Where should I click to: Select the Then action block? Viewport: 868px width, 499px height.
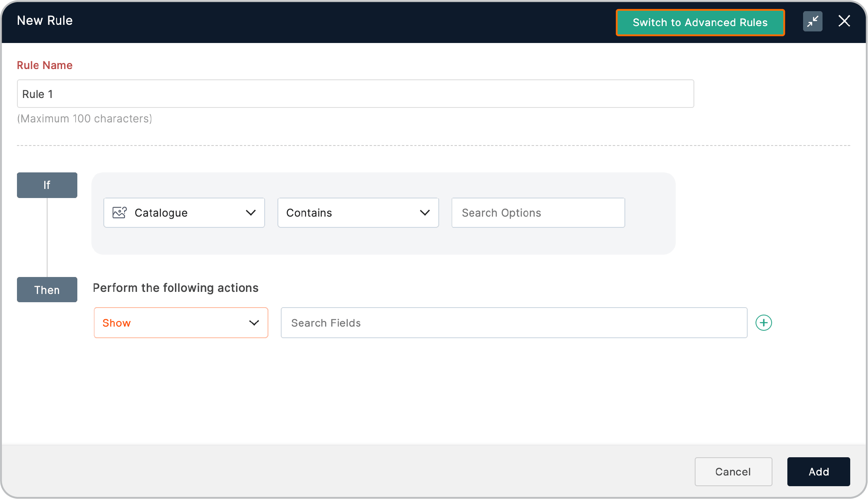pyautogui.click(x=47, y=290)
